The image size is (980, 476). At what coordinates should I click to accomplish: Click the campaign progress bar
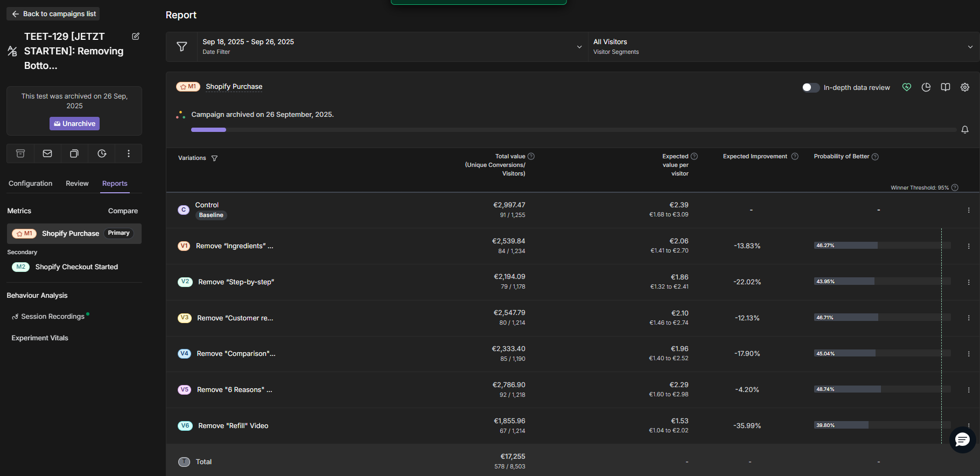[573, 130]
